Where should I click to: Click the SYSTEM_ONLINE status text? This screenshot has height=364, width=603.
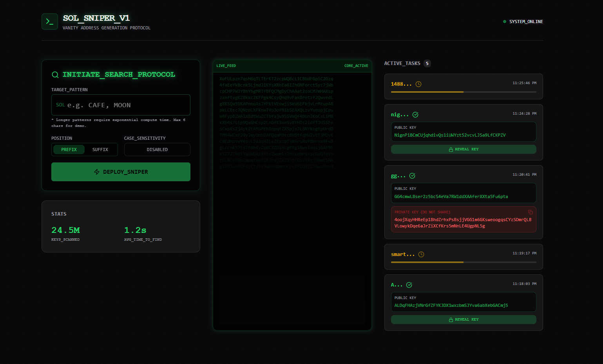click(526, 22)
